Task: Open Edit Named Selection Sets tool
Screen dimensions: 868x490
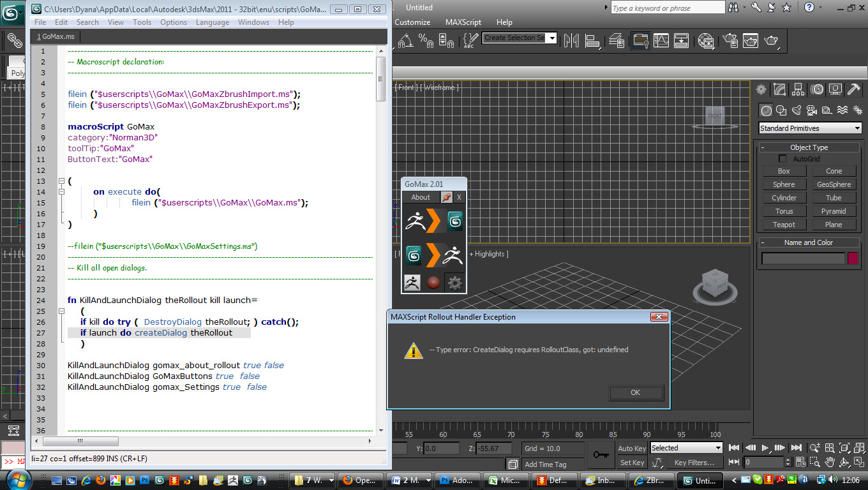Action: (x=469, y=41)
